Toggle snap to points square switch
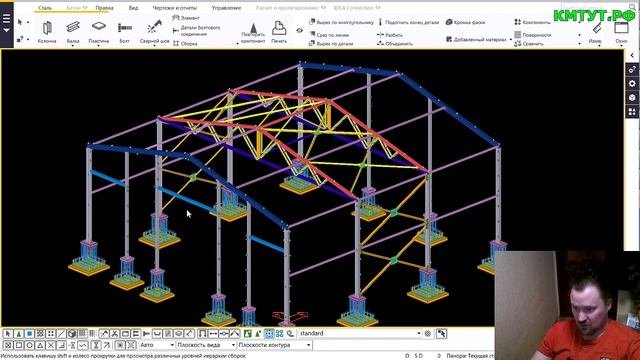 click(19, 345)
